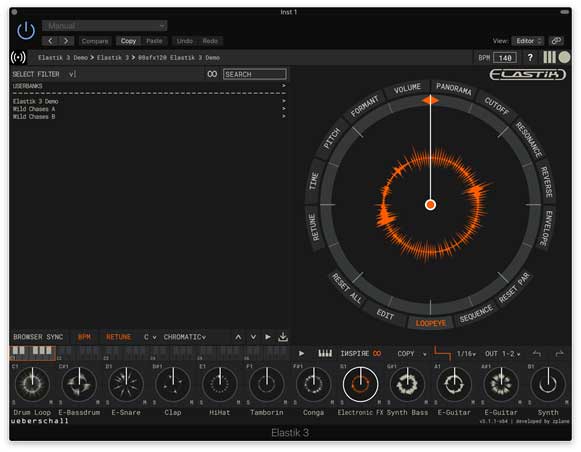The height and width of the screenshot is (452, 581).
Task: Open the OUT 1-2 output dropdown
Action: click(502, 354)
